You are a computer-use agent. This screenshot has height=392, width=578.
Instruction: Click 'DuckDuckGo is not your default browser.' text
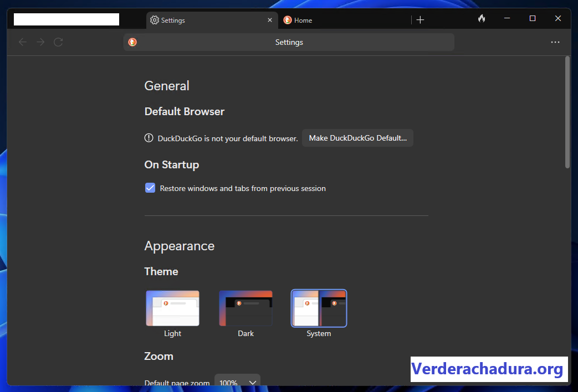[228, 138]
